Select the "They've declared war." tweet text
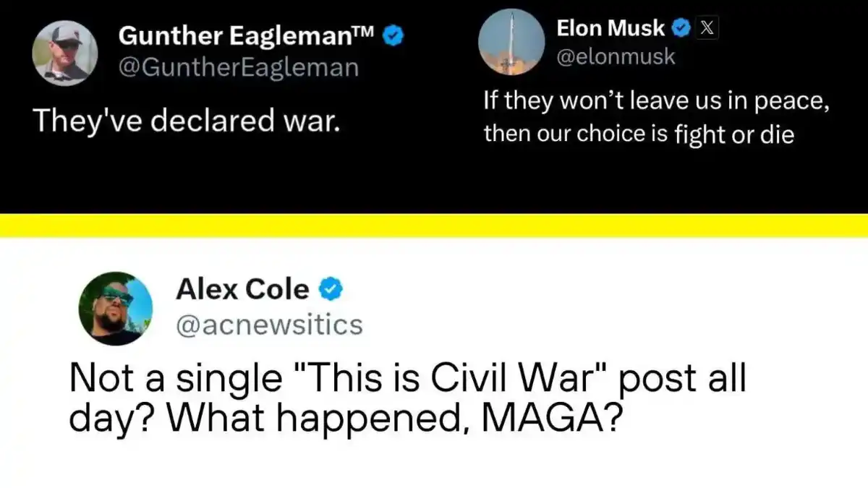 [x=187, y=120]
